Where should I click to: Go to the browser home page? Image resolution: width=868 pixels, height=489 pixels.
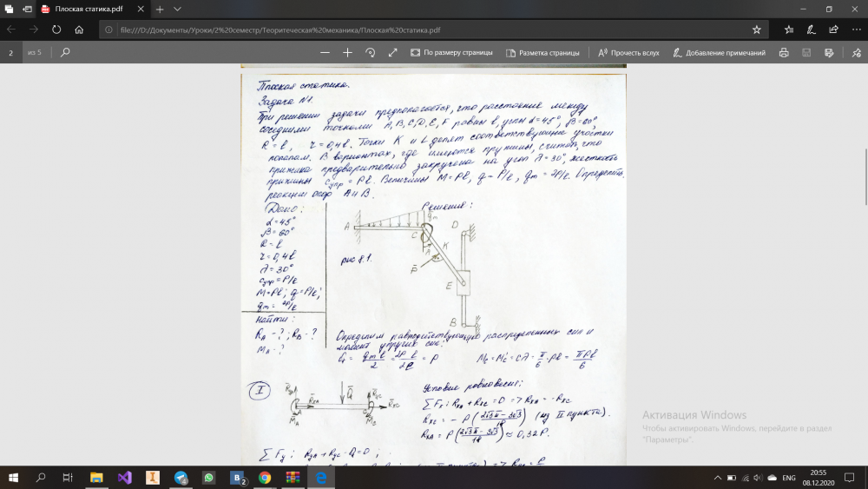(x=79, y=29)
